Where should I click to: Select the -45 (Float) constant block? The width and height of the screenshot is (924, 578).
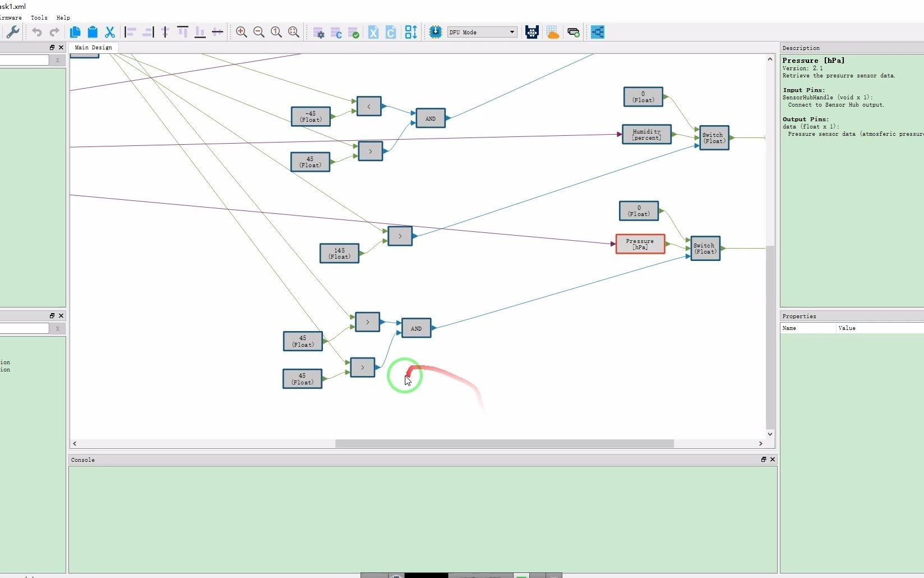[311, 116]
